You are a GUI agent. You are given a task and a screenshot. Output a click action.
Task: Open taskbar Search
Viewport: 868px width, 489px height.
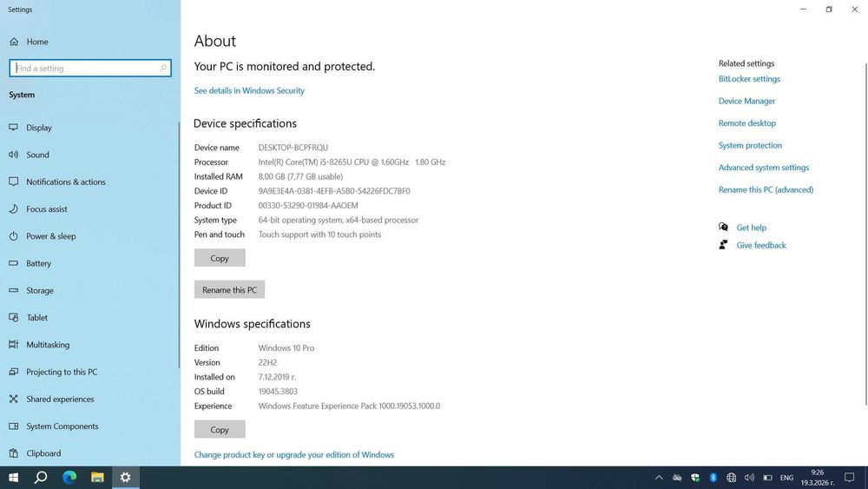(x=41, y=478)
